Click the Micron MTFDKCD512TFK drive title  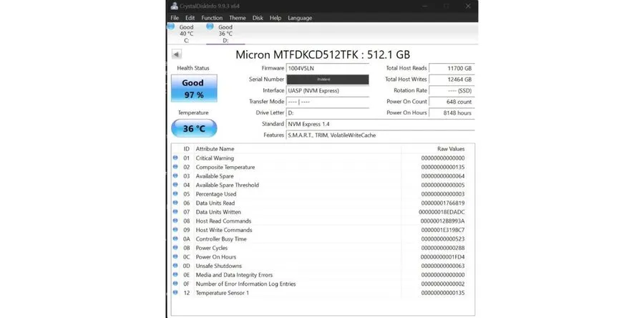pos(323,54)
